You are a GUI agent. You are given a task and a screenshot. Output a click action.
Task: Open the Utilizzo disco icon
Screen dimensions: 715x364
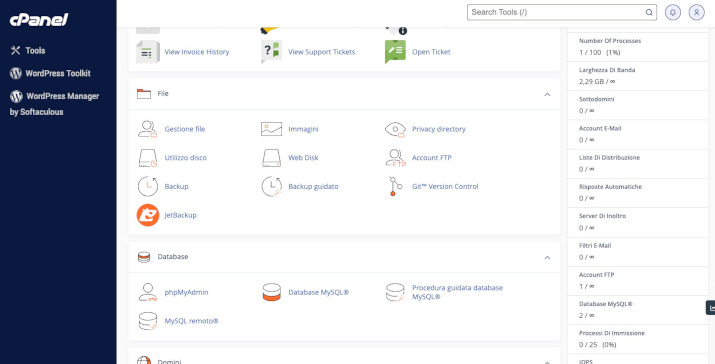pyautogui.click(x=148, y=158)
